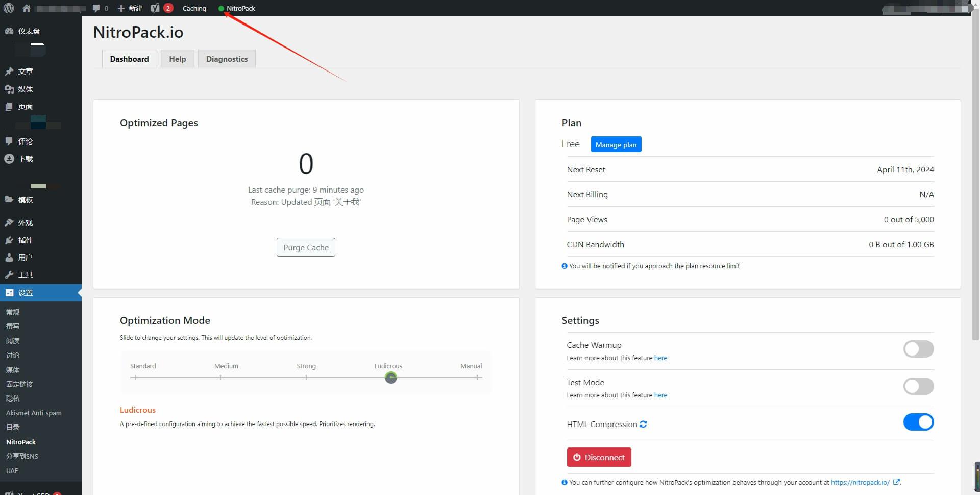Open the 插件 plugins sidebar icon
The width and height of the screenshot is (980, 495).
click(x=9, y=240)
